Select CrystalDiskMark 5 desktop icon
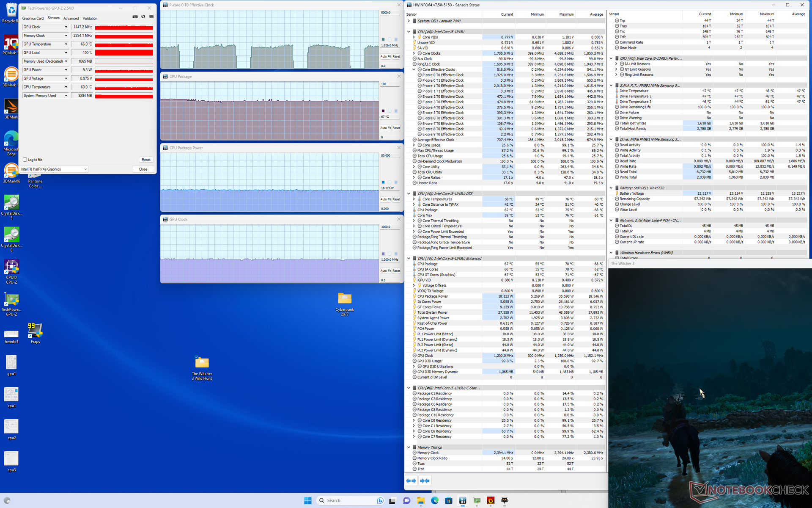The height and width of the screenshot is (508, 812). pyautogui.click(x=11, y=207)
